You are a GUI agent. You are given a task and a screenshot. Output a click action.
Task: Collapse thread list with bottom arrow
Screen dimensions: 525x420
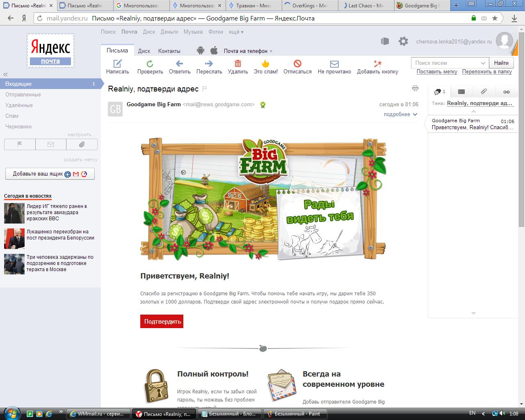(x=473, y=313)
